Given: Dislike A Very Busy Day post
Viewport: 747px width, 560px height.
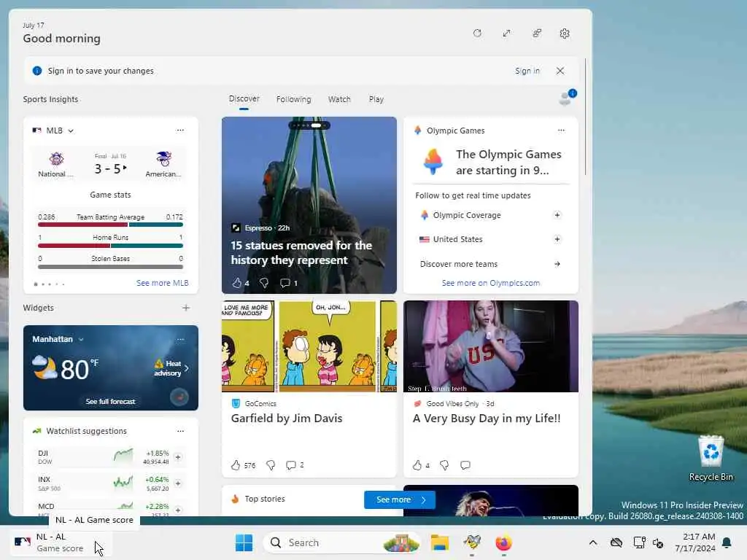Looking at the screenshot, I should pos(444,465).
